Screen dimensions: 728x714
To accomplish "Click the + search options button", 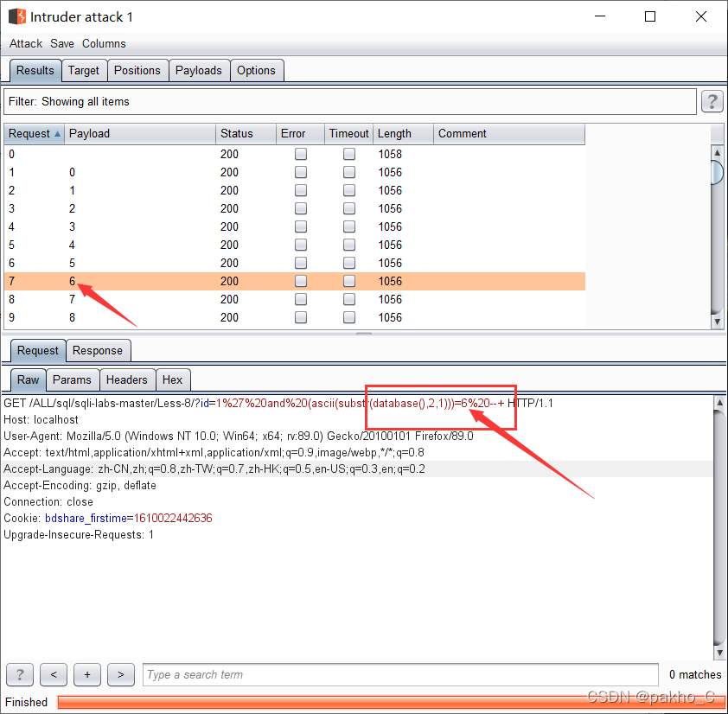I will pos(87,674).
